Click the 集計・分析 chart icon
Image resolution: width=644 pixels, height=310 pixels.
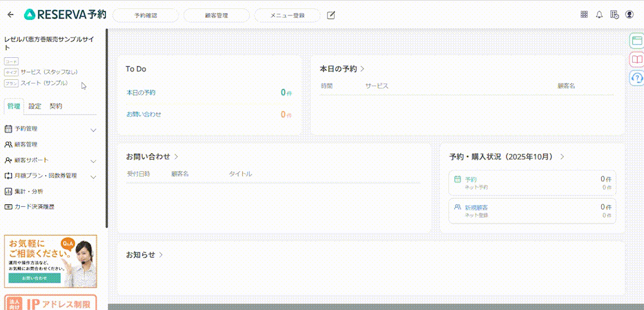(8, 191)
